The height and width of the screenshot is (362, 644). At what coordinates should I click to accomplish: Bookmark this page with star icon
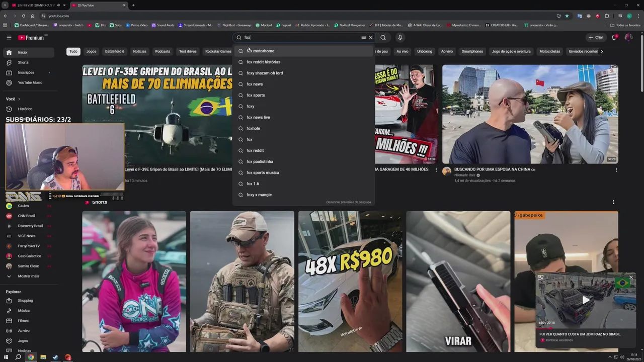tap(567, 16)
